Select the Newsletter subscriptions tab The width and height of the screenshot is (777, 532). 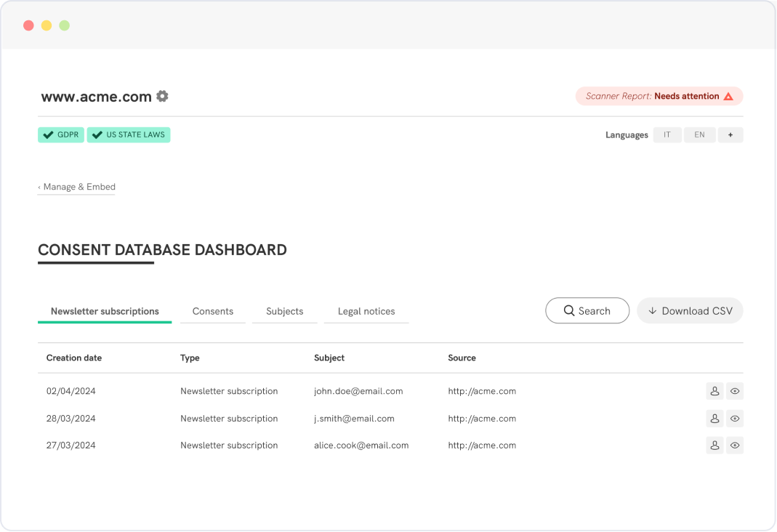point(105,311)
